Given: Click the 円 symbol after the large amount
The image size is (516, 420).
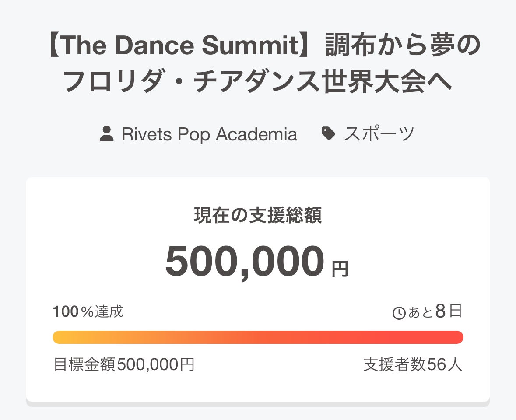Looking at the screenshot, I should 340,269.
